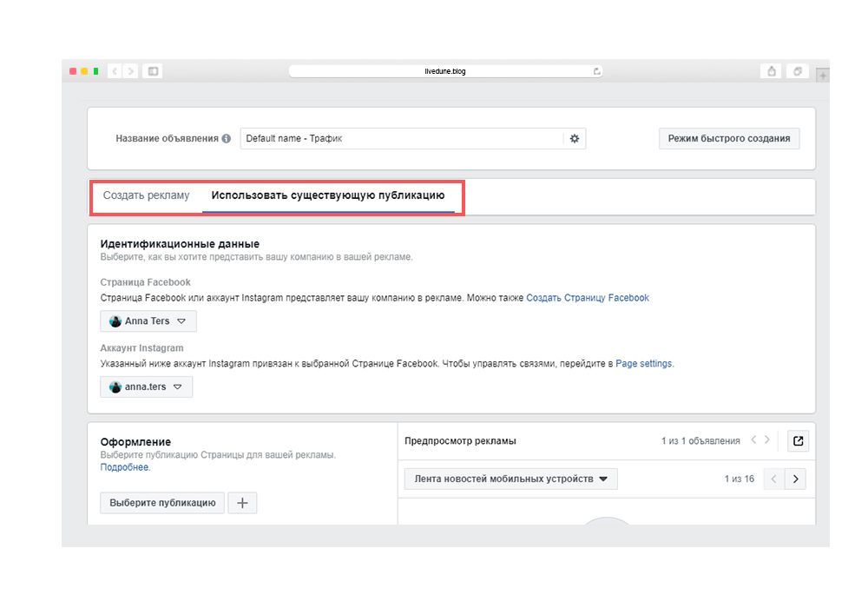Select the Использовать существующую публикацию tab
Screen dimensions: 868x608
(x=328, y=195)
